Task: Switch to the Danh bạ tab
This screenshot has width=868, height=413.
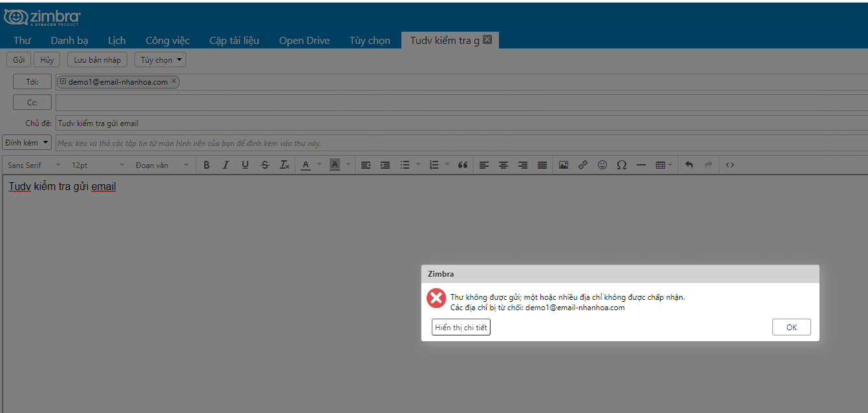Action: (70, 40)
